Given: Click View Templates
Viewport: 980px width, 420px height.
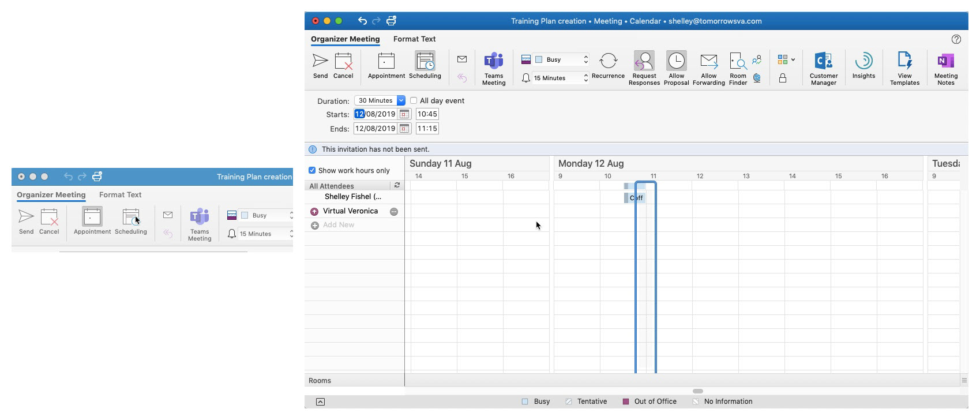Looking at the screenshot, I should point(904,68).
